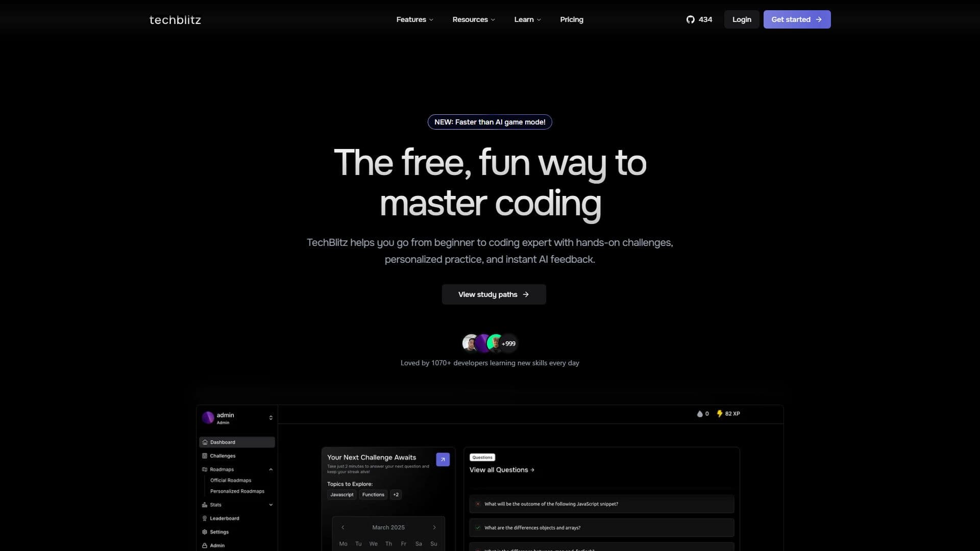Viewport: 980px width, 551px height.
Task: Expand the Stats section chevron
Action: (x=271, y=505)
